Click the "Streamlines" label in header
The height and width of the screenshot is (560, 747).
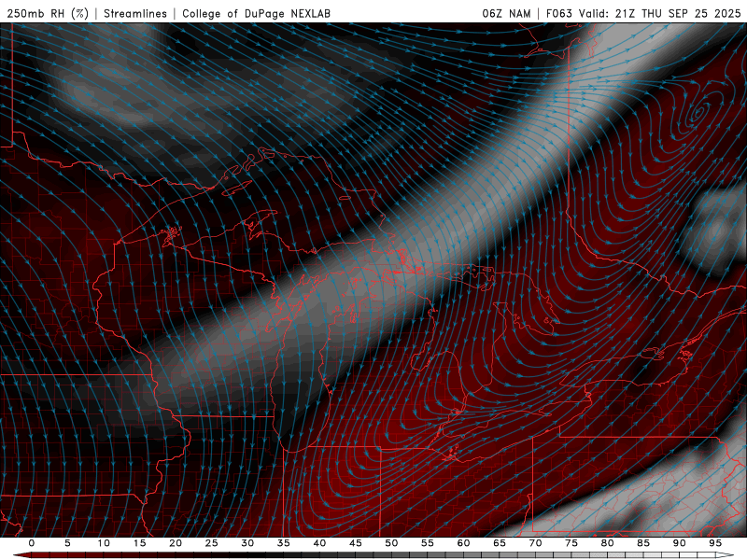pos(135,13)
